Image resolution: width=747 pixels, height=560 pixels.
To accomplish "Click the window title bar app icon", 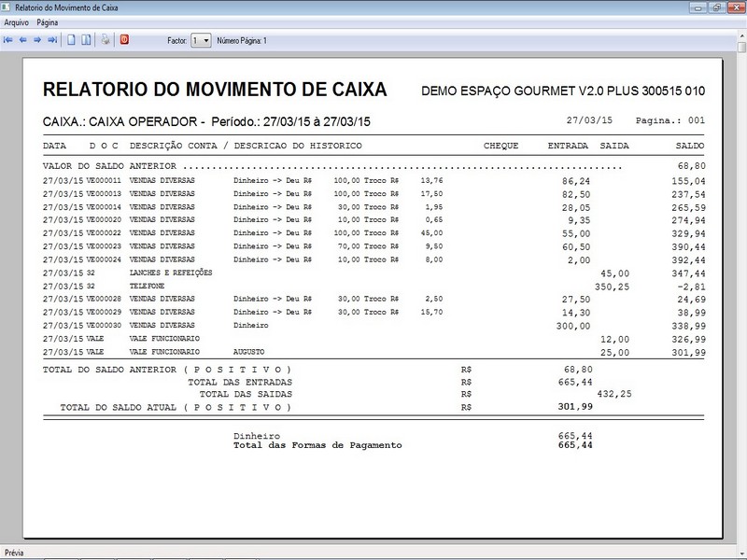I will coord(7,7).
